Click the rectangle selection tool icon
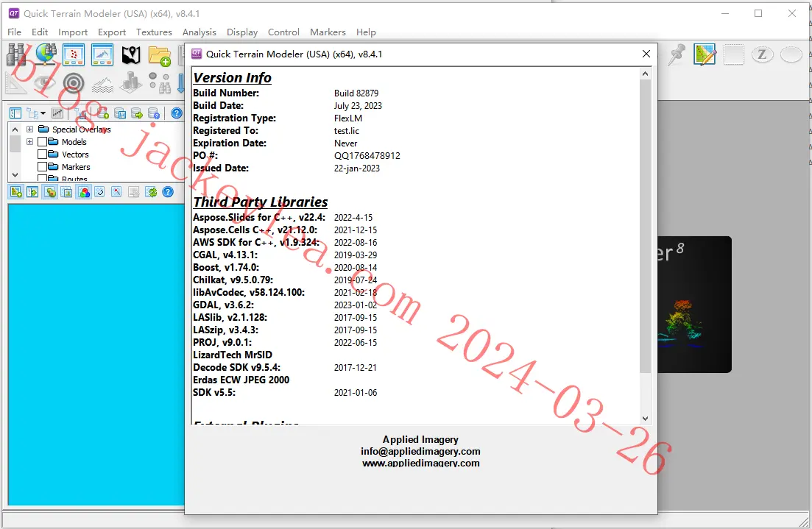 coord(733,54)
